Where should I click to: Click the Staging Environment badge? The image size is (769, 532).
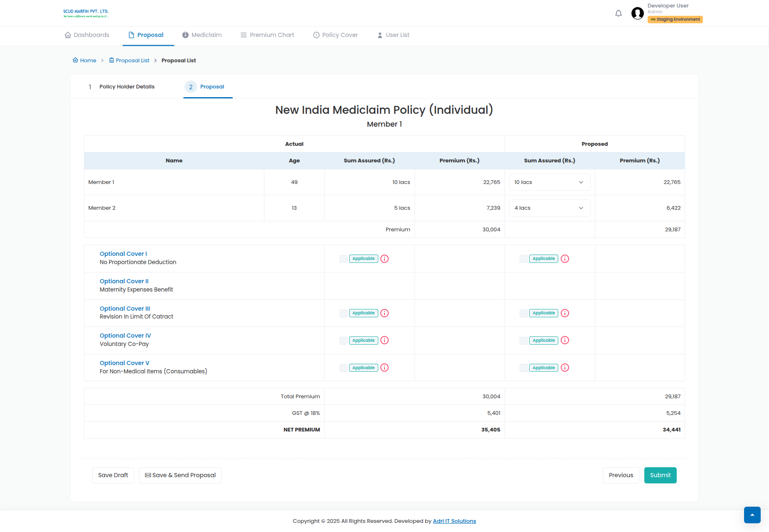pyautogui.click(x=675, y=20)
